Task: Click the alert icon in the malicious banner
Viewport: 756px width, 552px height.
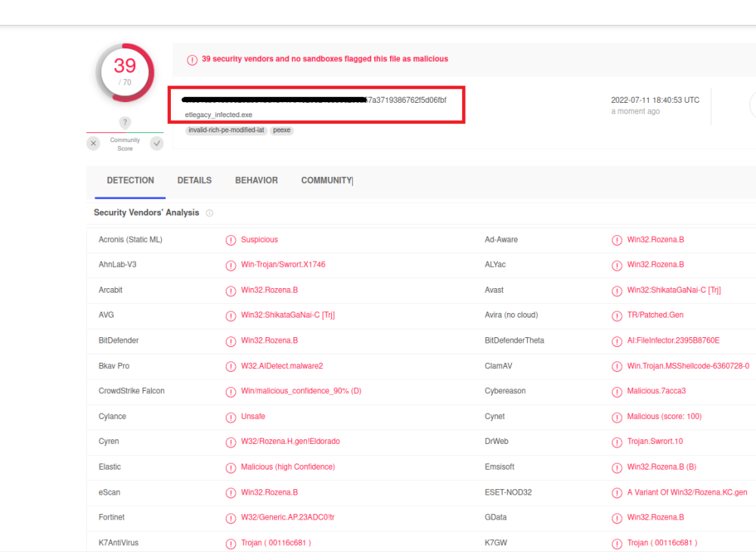Action: [192, 60]
